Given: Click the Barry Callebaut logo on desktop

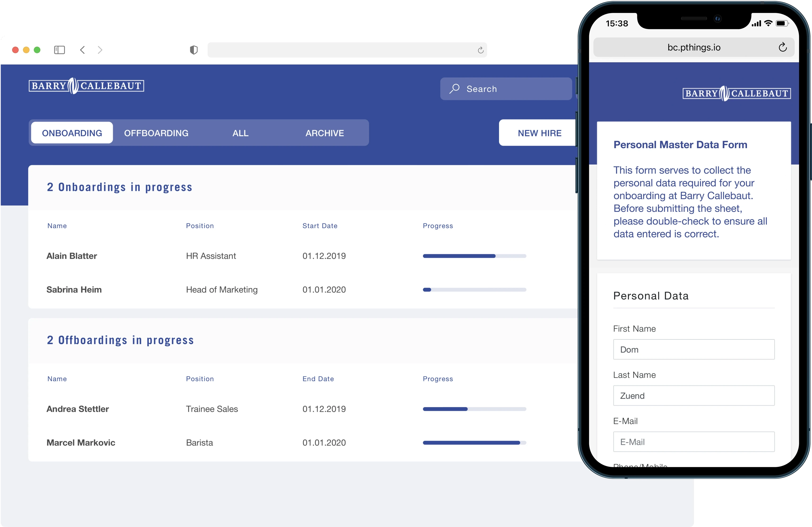Looking at the screenshot, I should coord(86,86).
